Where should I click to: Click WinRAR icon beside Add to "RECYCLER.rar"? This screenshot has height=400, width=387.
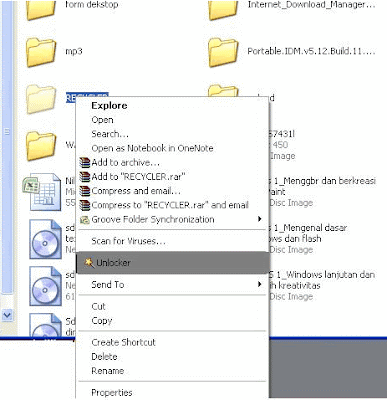[x=85, y=177]
